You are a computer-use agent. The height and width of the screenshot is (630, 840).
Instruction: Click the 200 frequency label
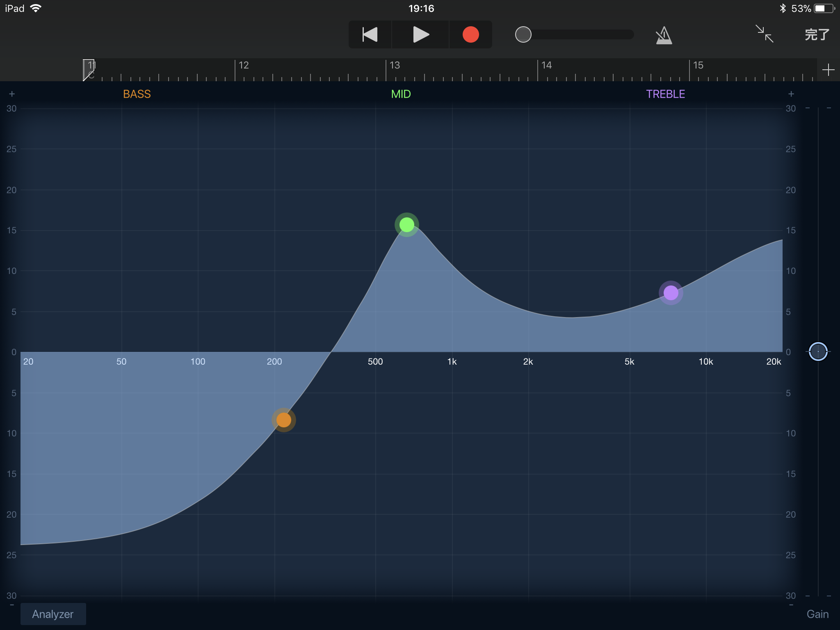coord(274,361)
